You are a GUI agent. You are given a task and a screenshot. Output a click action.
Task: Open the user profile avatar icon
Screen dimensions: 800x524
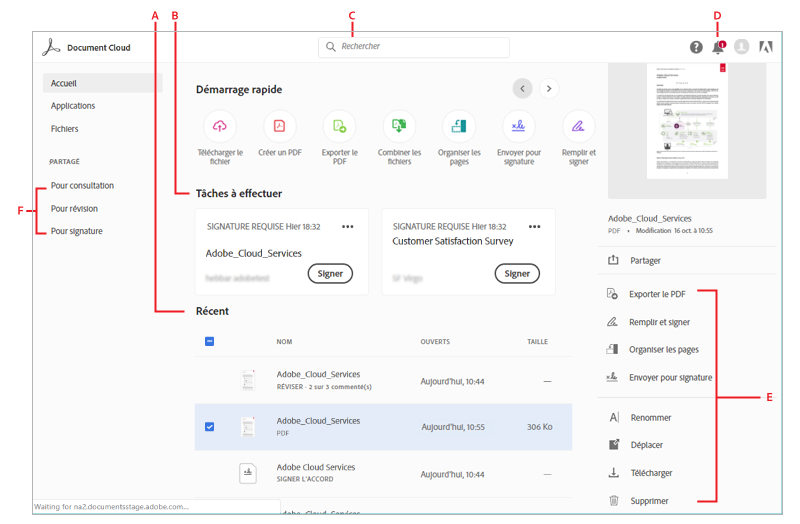(x=741, y=47)
